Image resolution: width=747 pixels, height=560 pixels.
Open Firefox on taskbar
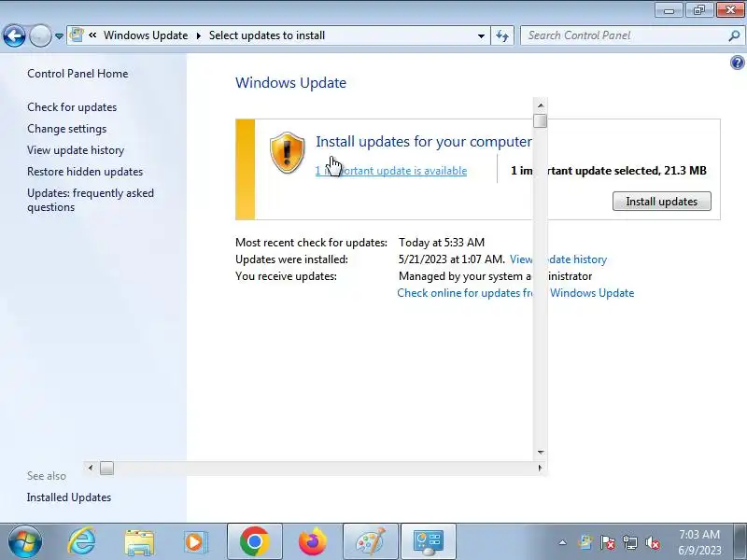click(x=313, y=542)
